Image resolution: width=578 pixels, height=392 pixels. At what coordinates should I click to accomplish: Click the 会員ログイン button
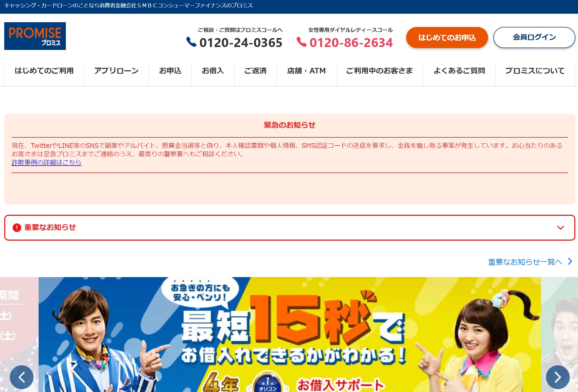point(534,38)
